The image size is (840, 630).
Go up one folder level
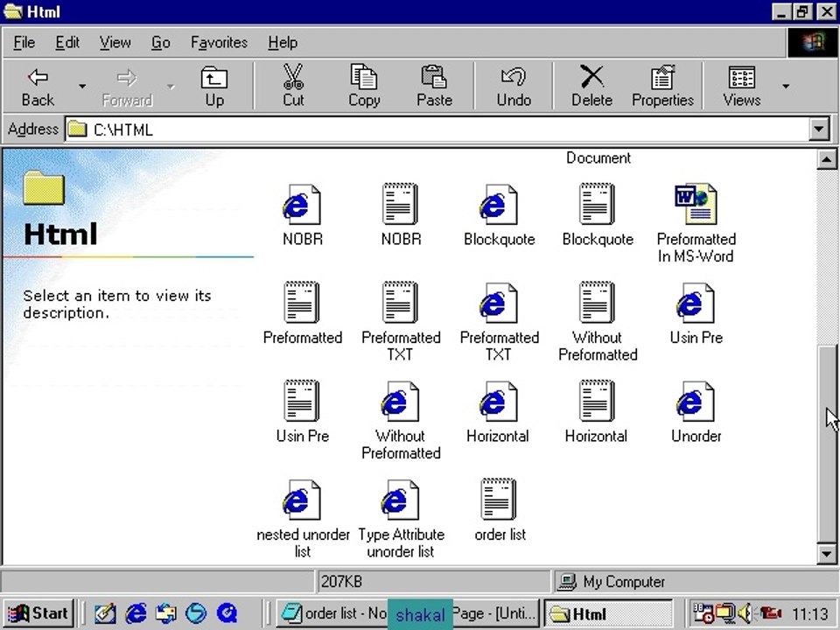pos(214,86)
